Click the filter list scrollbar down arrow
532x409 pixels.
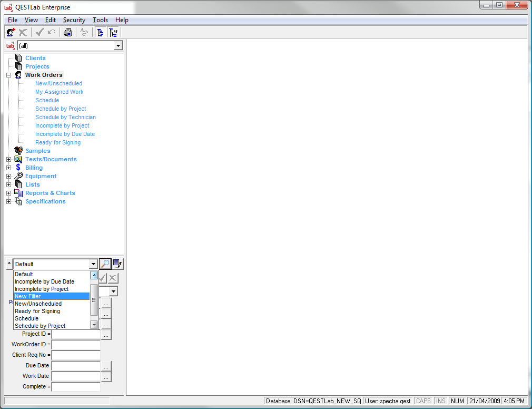(x=94, y=325)
